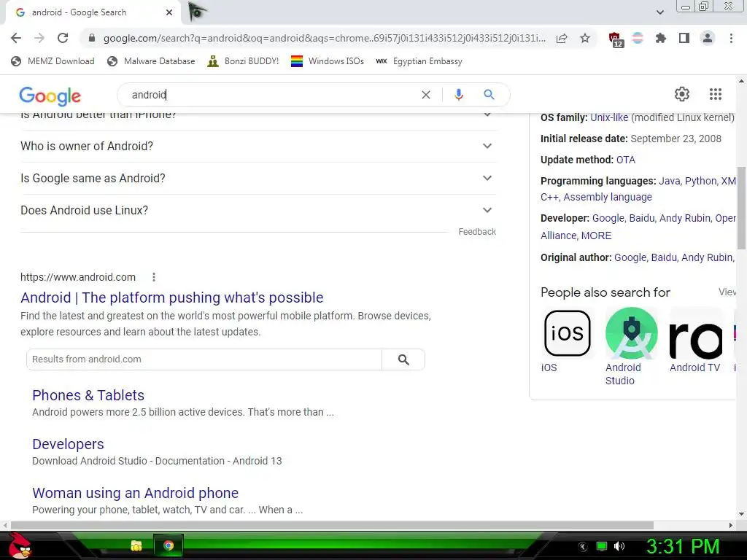Open the Phones & Tablets sitelink

pyautogui.click(x=88, y=395)
